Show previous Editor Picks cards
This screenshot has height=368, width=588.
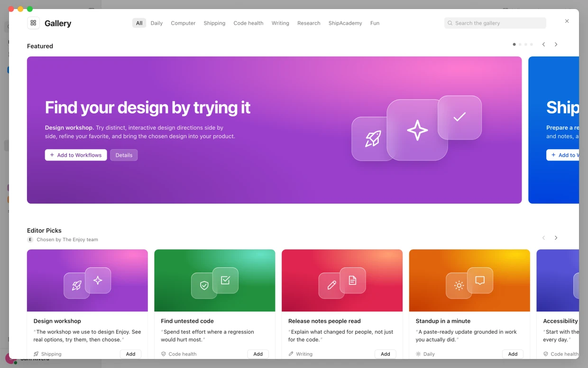click(x=543, y=237)
